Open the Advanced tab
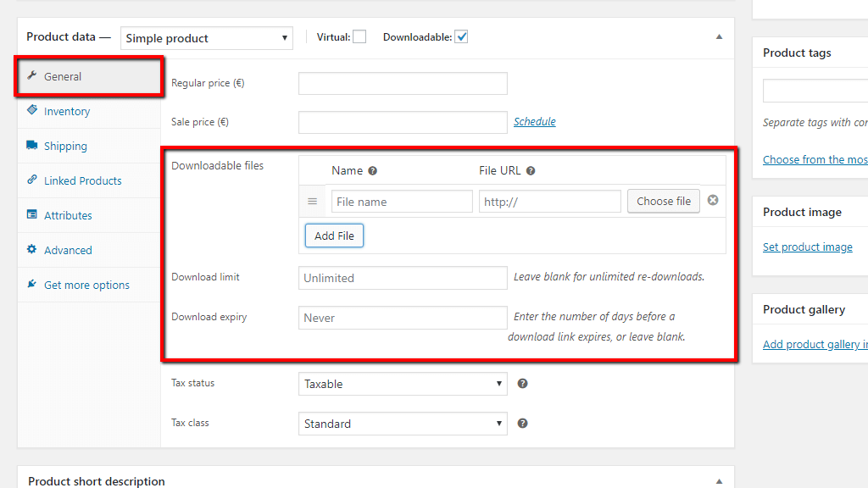Image resolution: width=868 pixels, height=488 pixels. pos(89,251)
